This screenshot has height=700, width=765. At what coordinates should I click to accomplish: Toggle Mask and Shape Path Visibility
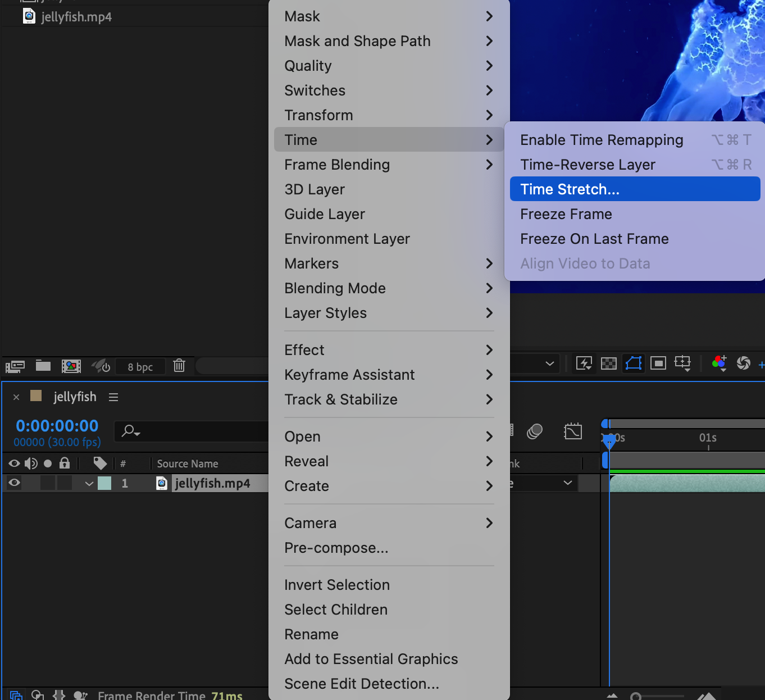tap(634, 363)
